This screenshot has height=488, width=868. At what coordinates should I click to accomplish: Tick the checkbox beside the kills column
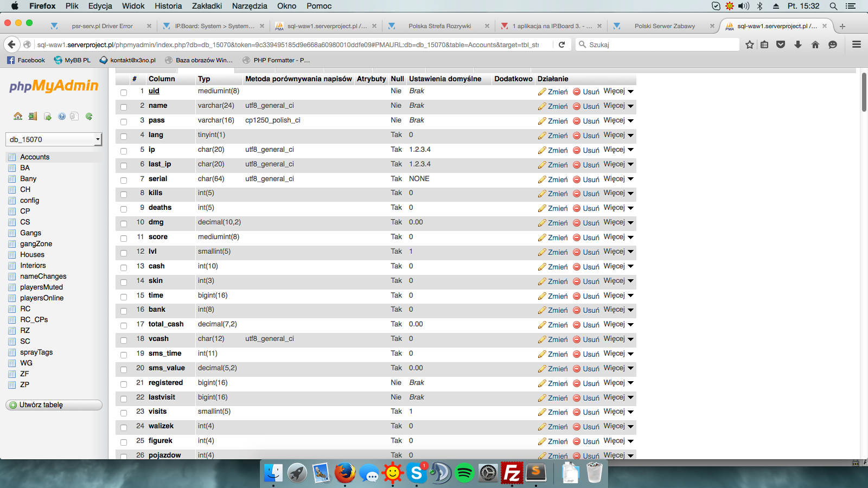point(124,194)
